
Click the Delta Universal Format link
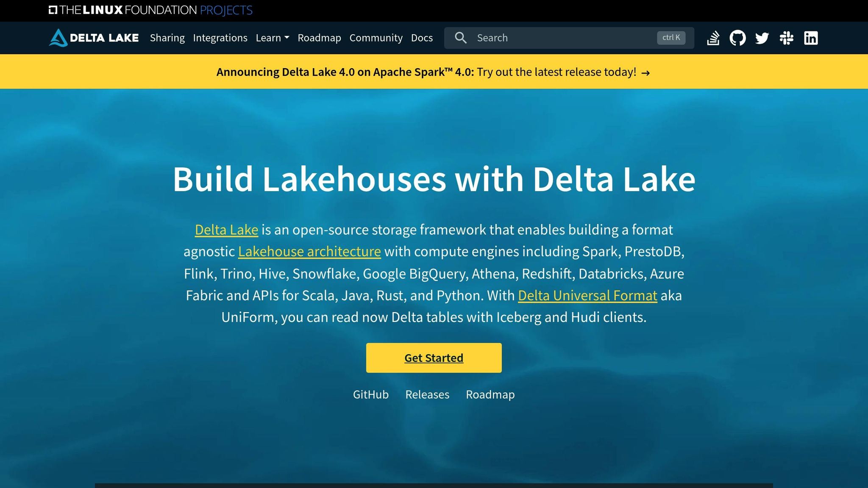coord(587,295)
